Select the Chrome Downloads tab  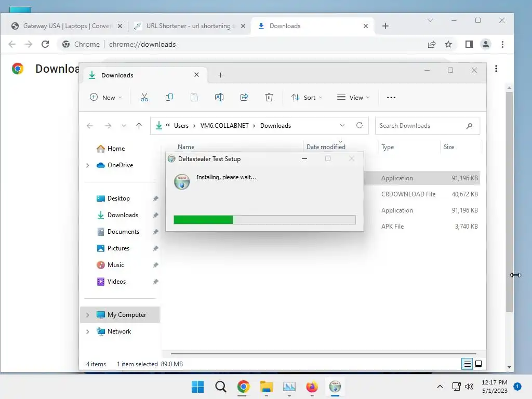tap(312, 26)
